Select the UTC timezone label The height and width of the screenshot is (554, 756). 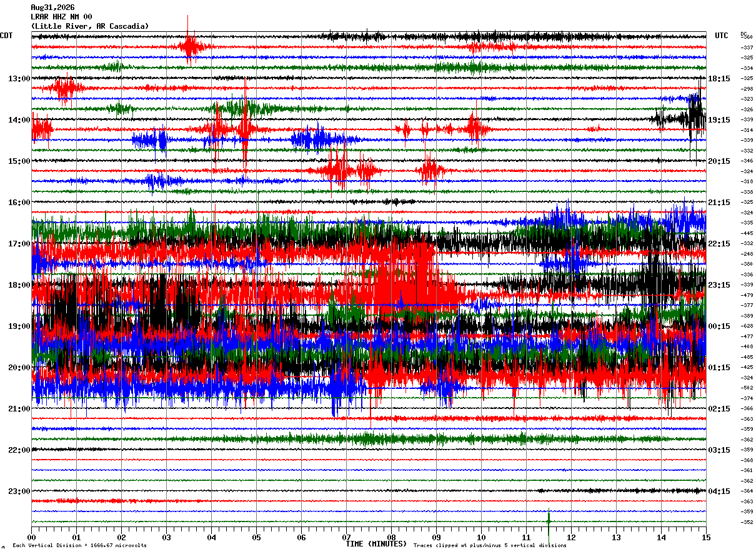click(722, 36)
